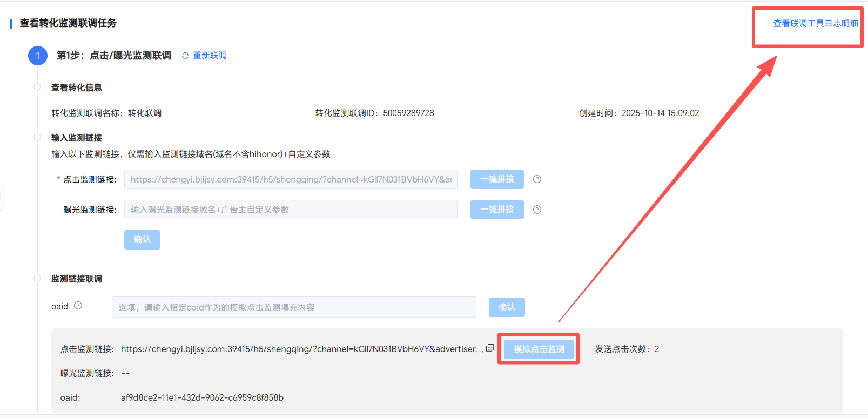
Task: Click the timeline node beside 输入监测链接
Action: tap(37, 137)
